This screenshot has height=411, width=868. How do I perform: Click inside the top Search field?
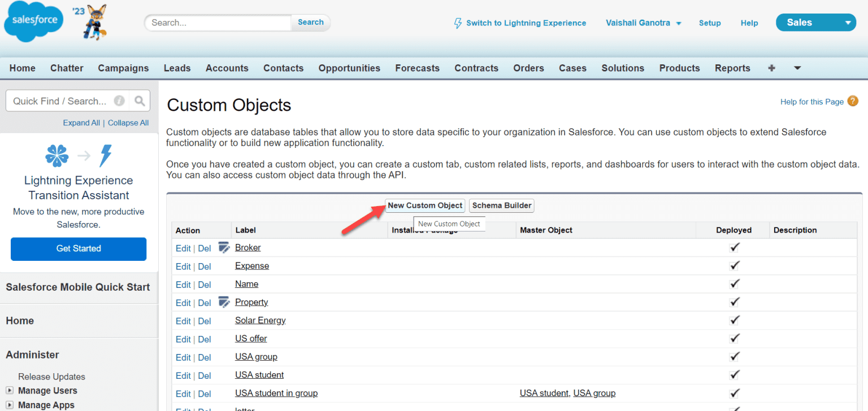click(x=218, y=23)
